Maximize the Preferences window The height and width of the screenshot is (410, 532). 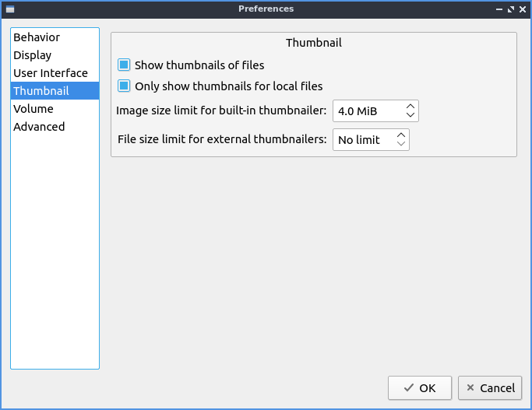coord(511,9)
